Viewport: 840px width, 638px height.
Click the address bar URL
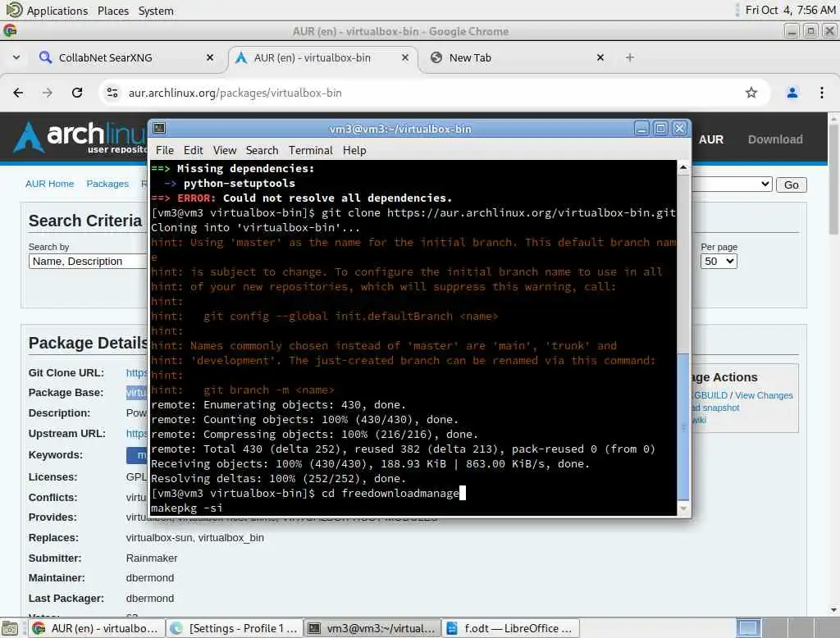pyautogui.click(x=235, y=93)
